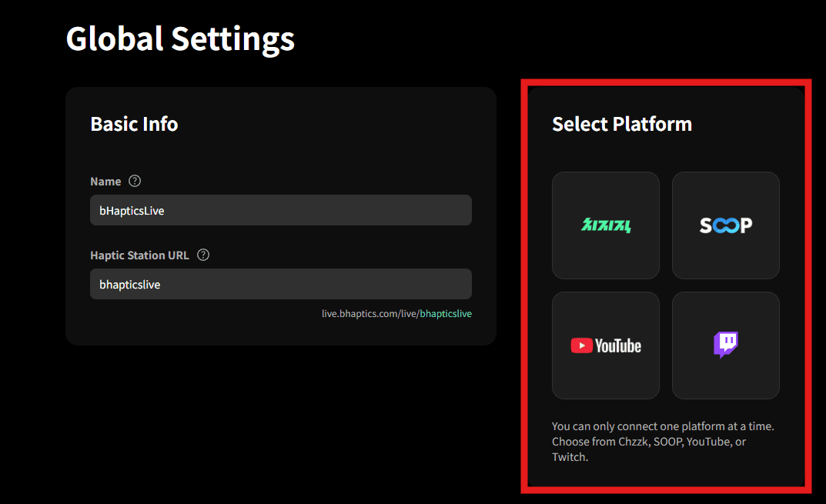The image size is (826, 504).
Task: Click inside the Name input field
Action: click(x=280, y=209)
